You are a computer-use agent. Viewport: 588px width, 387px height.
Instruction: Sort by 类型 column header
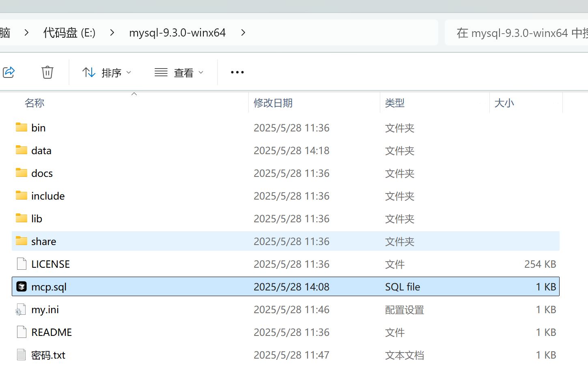pyautogui.click(x=395, y=103)
